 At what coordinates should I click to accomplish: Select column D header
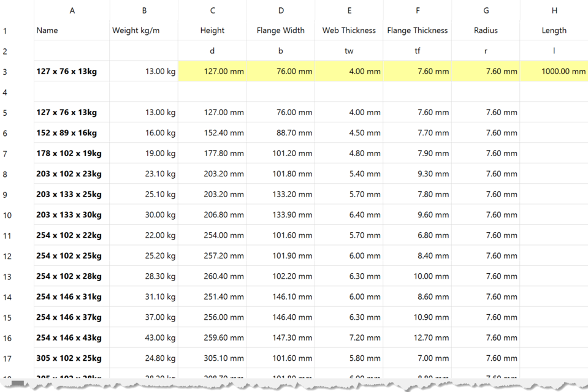tap(281, 10)
